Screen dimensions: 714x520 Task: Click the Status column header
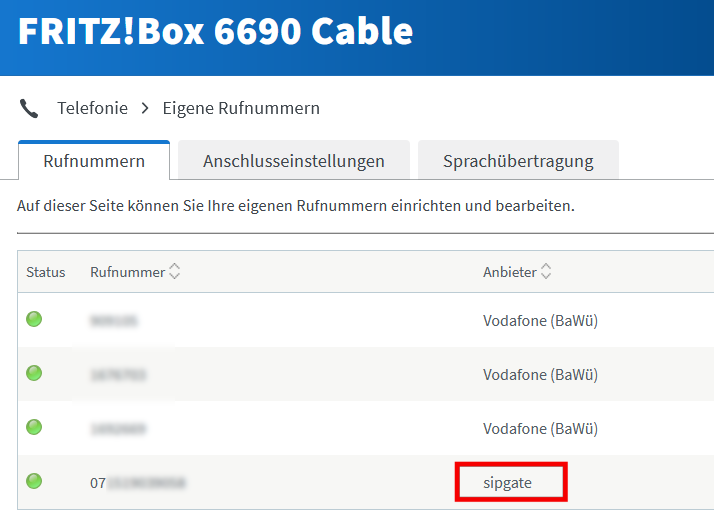(x=46, y=272)
